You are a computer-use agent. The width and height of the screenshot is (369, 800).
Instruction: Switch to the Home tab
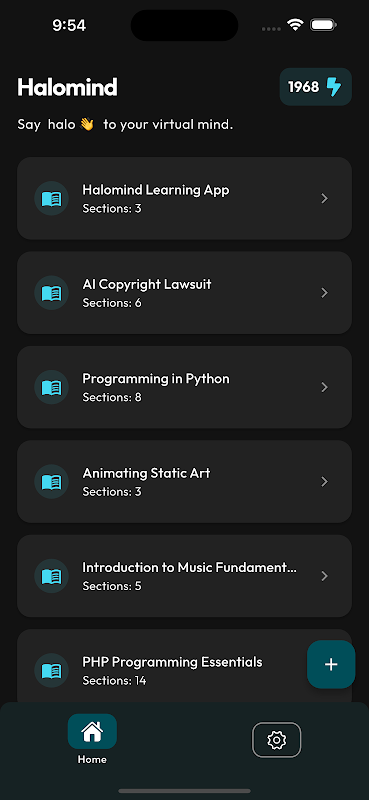(92, 739)
